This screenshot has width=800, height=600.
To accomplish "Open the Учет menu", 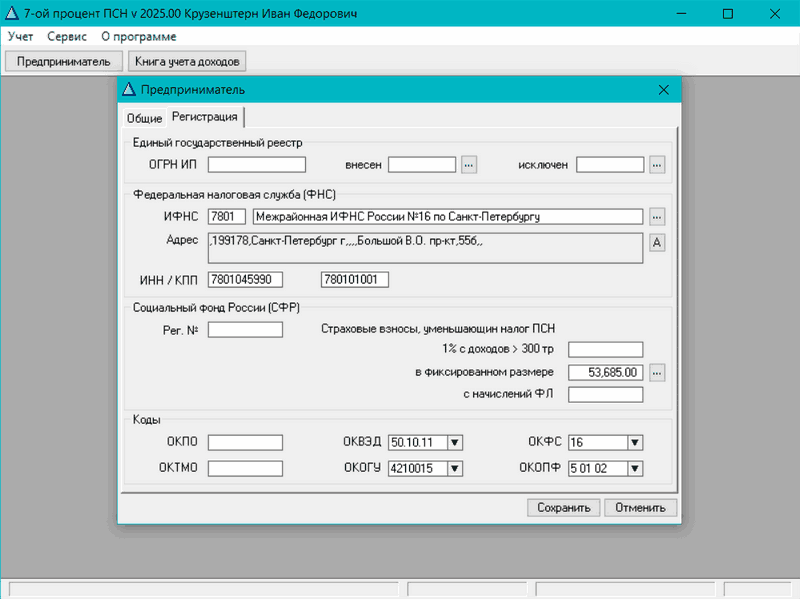I will (x=20, y=36).
